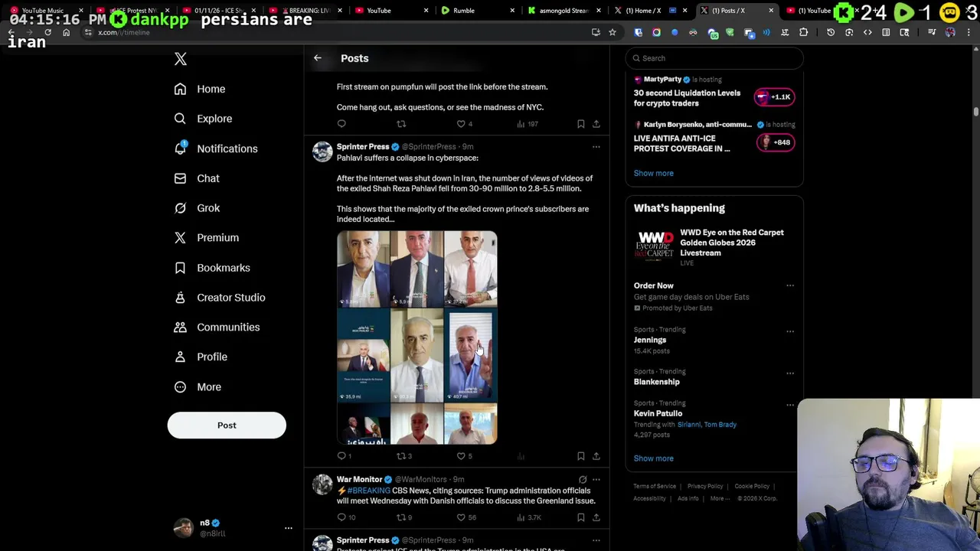Like the Pahlavi cyberspace post
Viewport: 980px width, 551px height.
[x=465, y=456]
